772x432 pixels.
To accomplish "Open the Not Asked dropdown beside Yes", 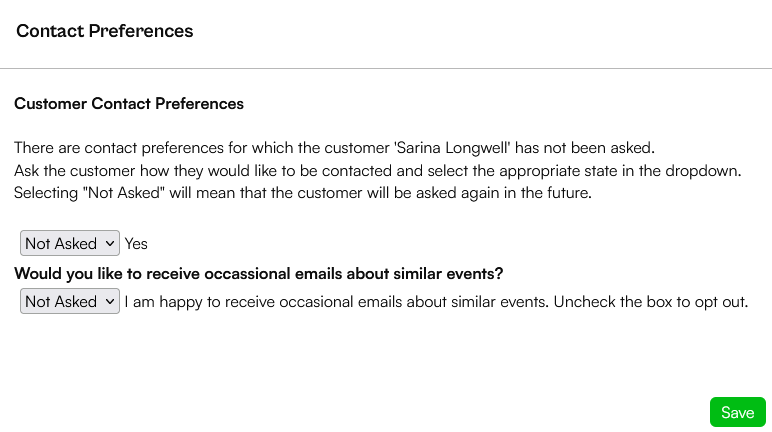I will pyautogui.click(x=69, y=243).
